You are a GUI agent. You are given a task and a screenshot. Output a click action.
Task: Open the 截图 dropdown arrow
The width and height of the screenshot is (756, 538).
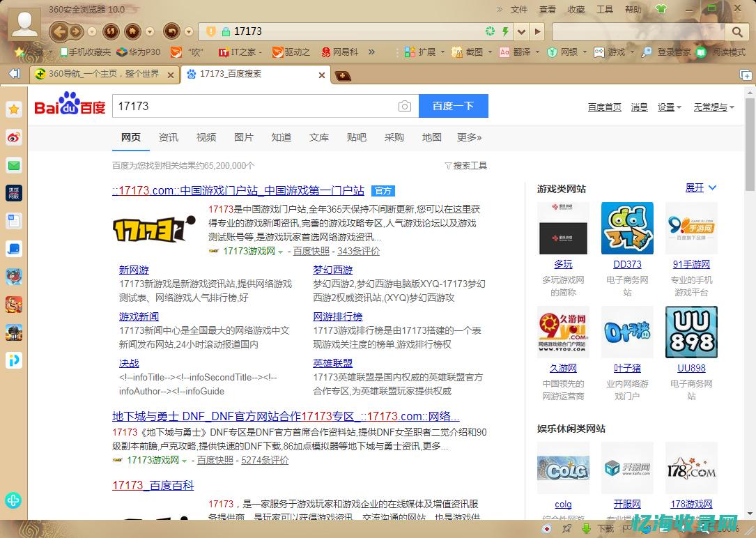[490, 53]
